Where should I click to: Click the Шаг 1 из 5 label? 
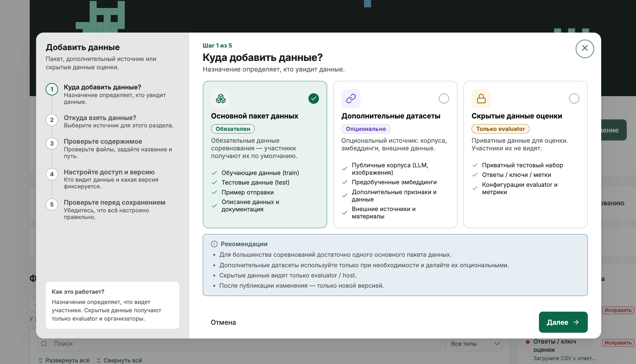(x=217, y=45)
